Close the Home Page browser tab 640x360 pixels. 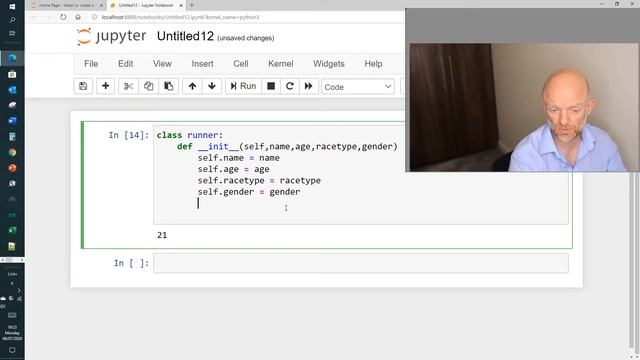click(x=102, y=5)
